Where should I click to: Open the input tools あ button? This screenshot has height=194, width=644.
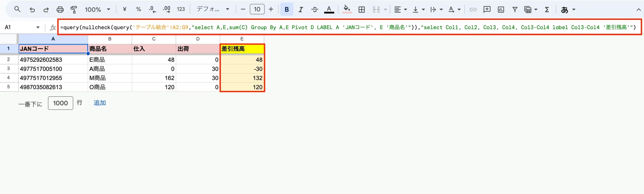click(565, 10)
